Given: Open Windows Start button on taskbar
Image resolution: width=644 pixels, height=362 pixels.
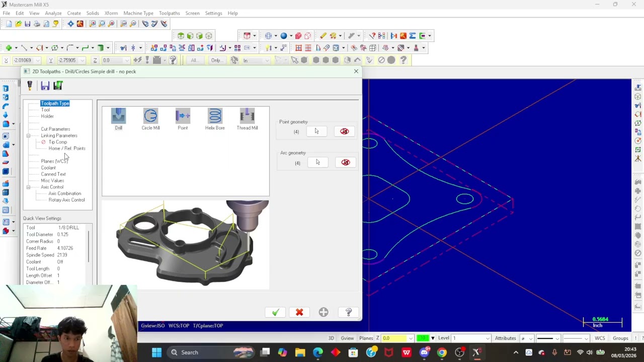Looking at the screenshot, I should pos(156,352).
